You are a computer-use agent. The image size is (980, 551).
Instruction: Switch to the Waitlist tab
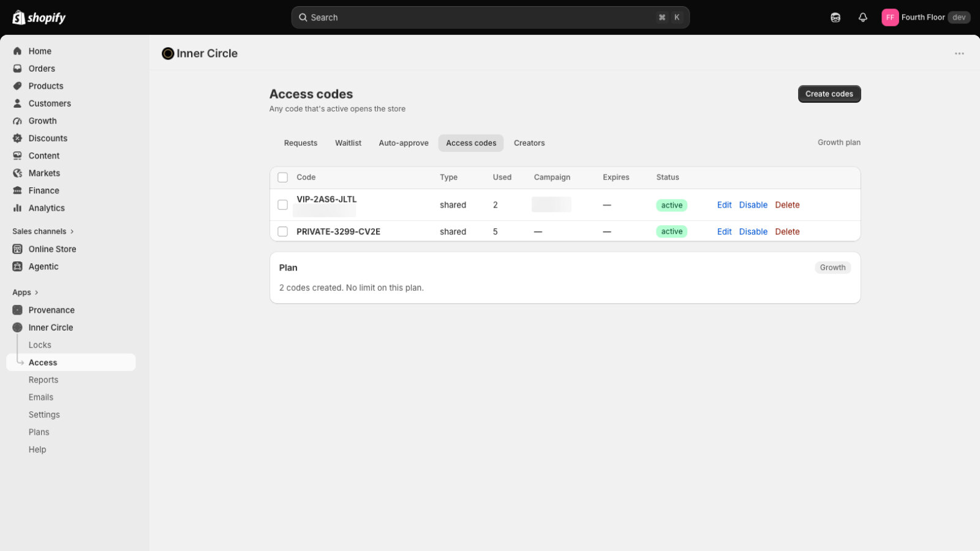348,143
